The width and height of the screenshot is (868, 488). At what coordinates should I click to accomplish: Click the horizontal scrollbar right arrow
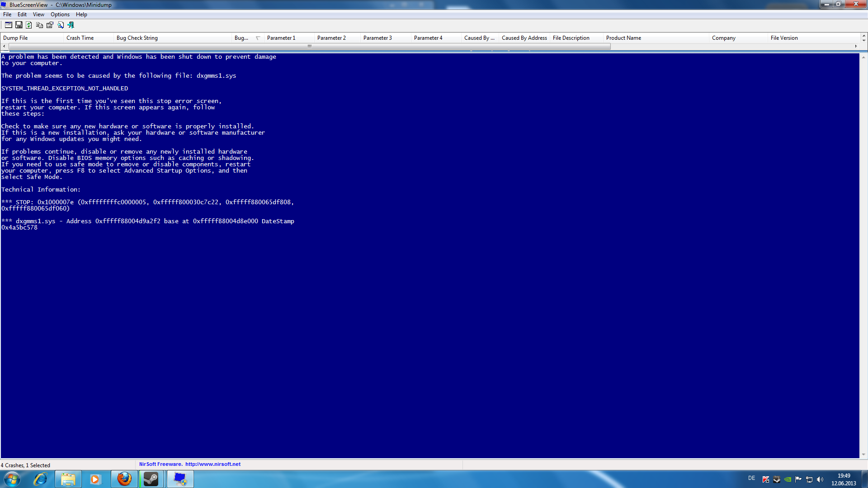point(856,46)
